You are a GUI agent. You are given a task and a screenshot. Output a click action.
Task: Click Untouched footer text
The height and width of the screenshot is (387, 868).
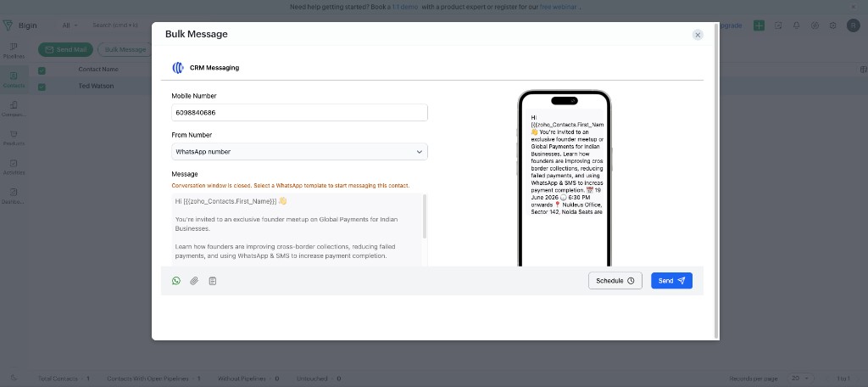click(x=319, y=379)
